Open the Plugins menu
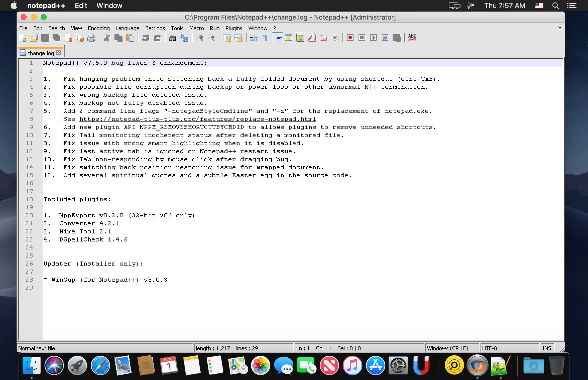 pyautogui.click(x=233, y=28)
